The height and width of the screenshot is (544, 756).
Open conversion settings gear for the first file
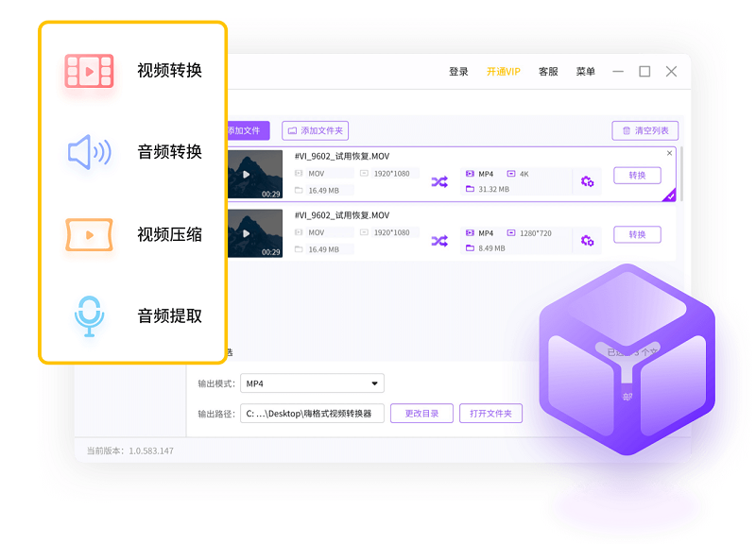[x=588, y=180]
